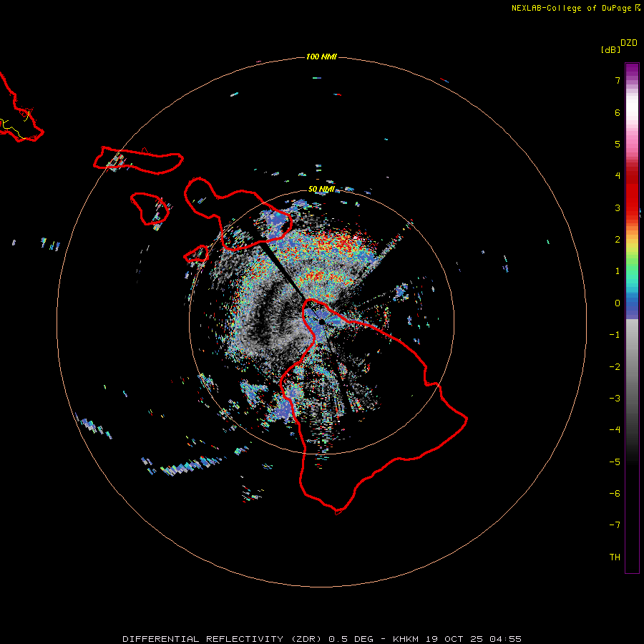Image resolution: width=644 pixels, height=644 pixels.
Task: Click the color scale value 4
Action: tap(618, 176)
